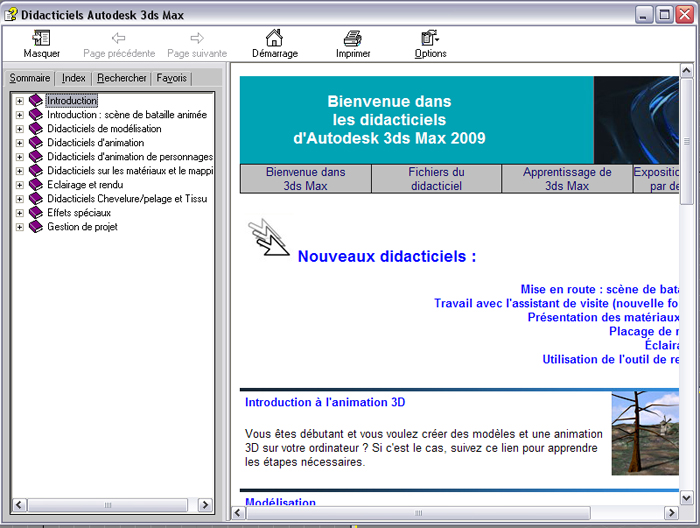The width and height of the screenshot is (700, 528).
Task: Open Mise en route : scène de bataille link
Action: coord(600,289)
